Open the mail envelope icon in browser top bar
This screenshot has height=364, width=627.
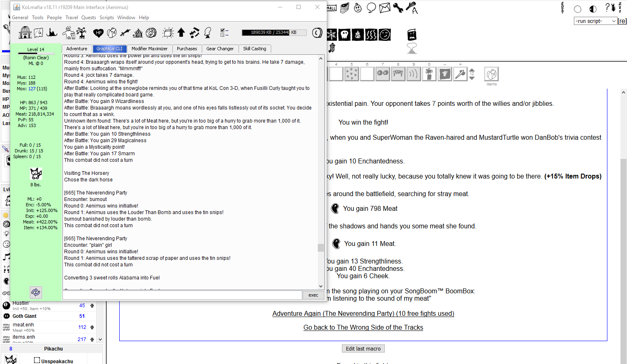tap(385, 8)
